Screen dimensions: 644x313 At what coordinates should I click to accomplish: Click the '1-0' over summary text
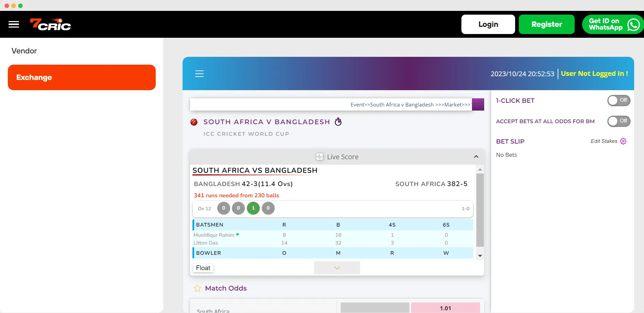coord(465,209)
